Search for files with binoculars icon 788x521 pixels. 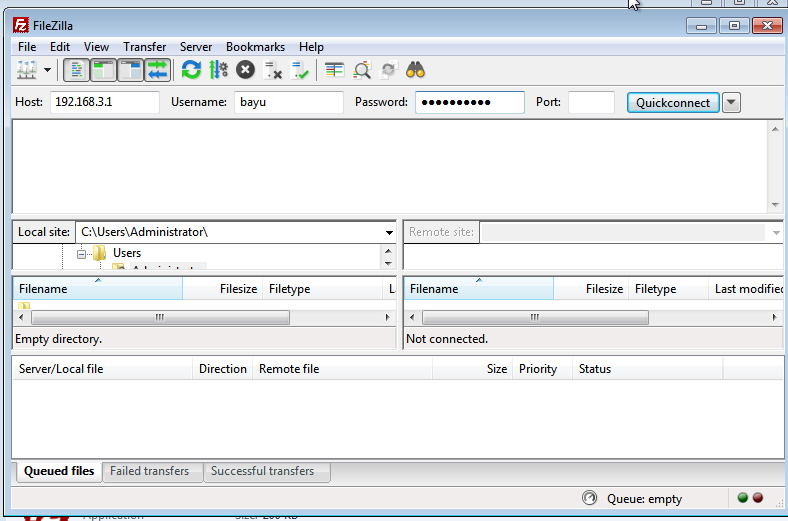pos(416,70)
